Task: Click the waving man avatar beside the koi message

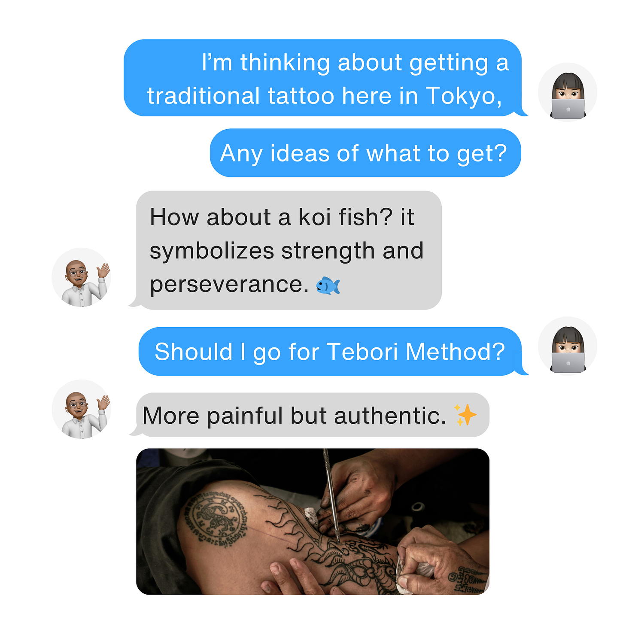Action: click(x=82, y=277)
